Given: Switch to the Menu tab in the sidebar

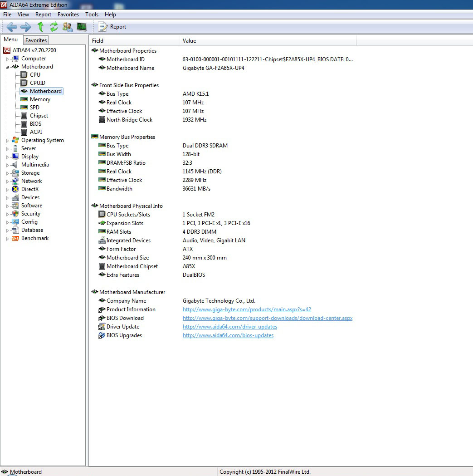Looking at the screenshot, I should tap(11, 39).
